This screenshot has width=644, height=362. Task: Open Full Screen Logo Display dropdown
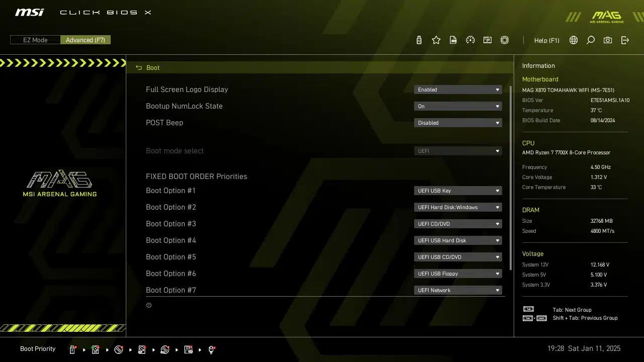pos(458,89)
